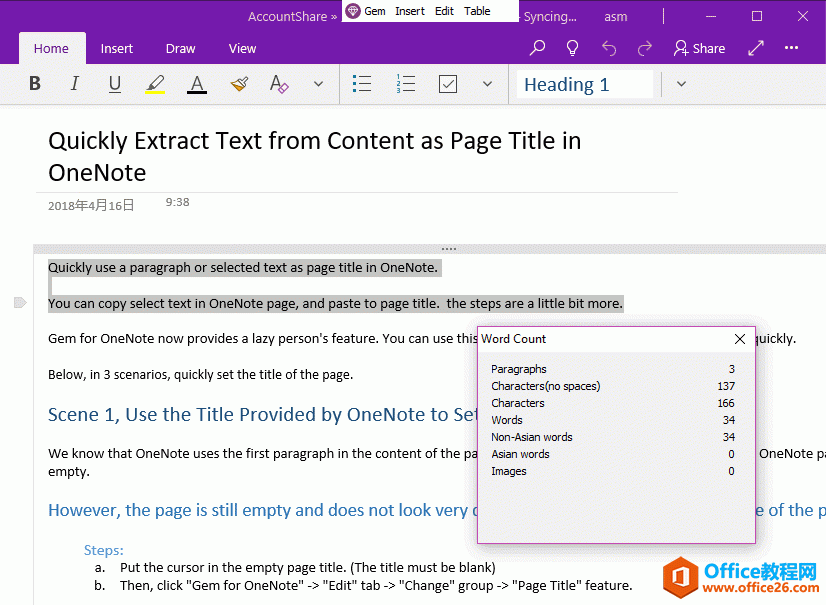Enter full screen mode via diagonal arrows
The image size is (826, 605).
[x=755, y=47]
